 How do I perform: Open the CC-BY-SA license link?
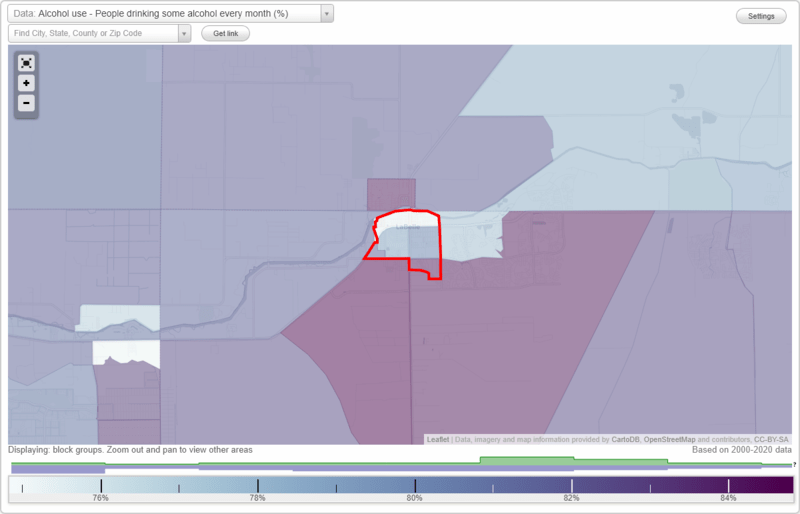click(x=771, y=439)
